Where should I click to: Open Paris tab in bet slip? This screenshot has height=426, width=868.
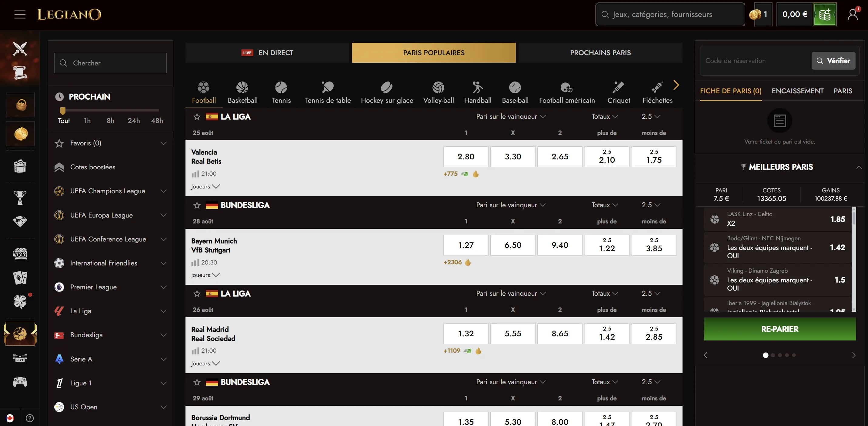[x=843, y=91]
